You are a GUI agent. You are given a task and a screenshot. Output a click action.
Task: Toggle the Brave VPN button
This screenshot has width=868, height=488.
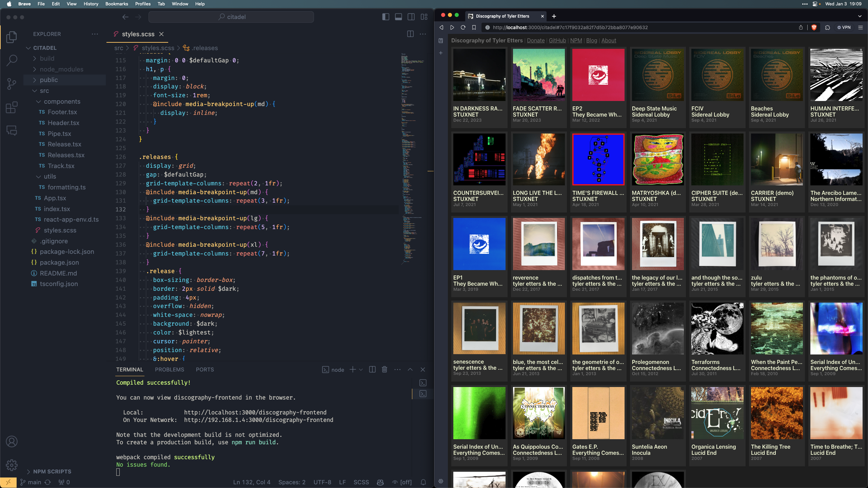pyautogui.click(x=844, y=27)
